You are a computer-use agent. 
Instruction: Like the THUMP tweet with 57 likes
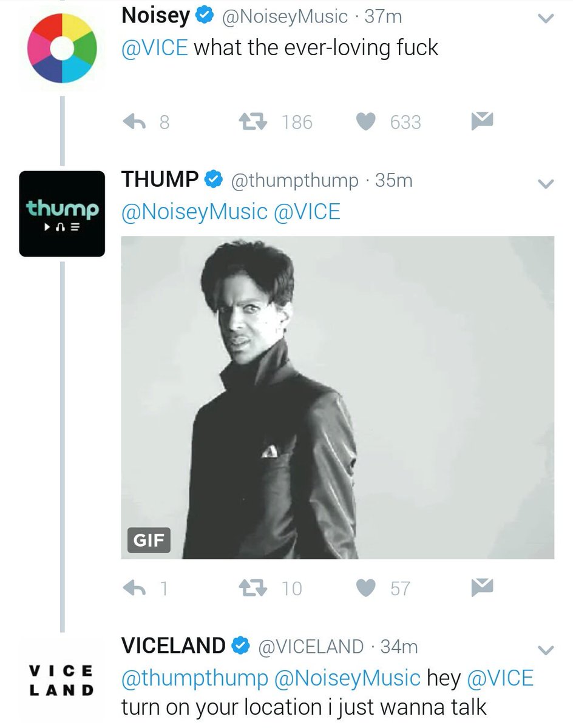[x=365, y=588]
